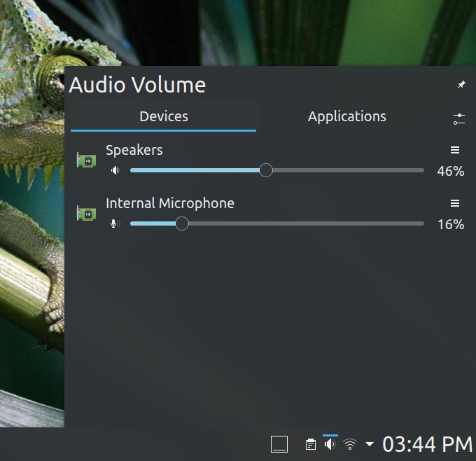Open the Internal Microphone hamburger menu
The height and width of the screenshot is (461, 476).
[455, 203]
